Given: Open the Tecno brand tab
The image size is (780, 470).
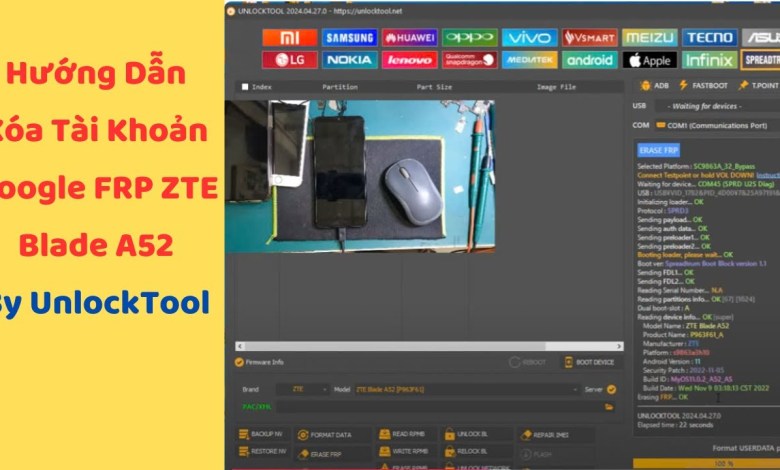Looking at the screenshot, I should pos(709,38).
